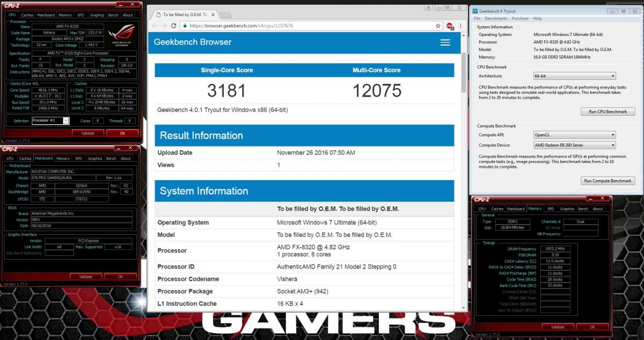The width and height of the screenshot is (644, 340).
Task: Switch to CPU tab in memory CPU-Z window
Action: [482, 209]
